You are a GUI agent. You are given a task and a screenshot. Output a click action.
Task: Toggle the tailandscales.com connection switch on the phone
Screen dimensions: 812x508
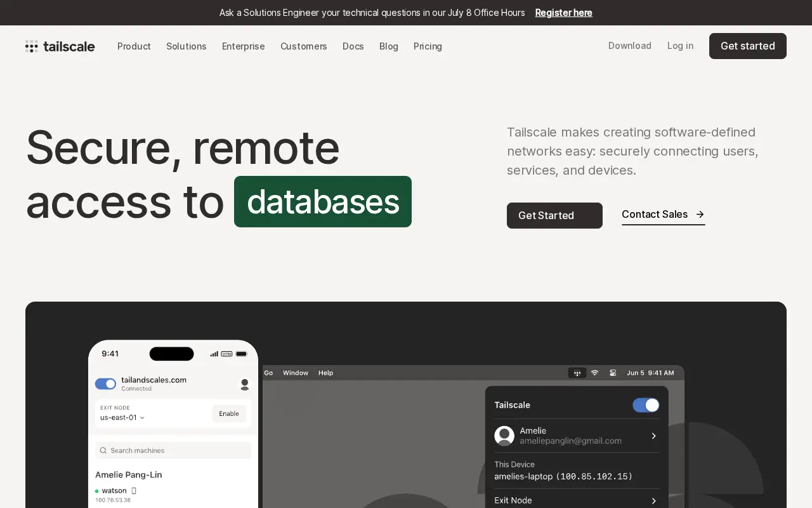tap(106, 384)
